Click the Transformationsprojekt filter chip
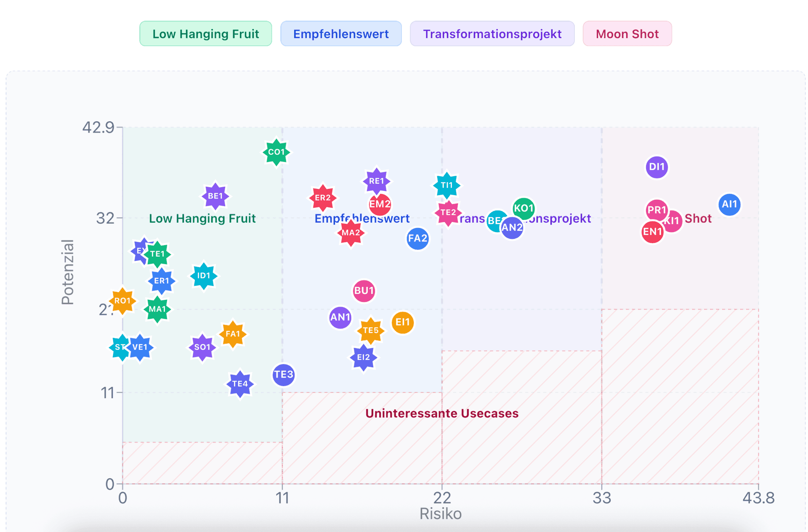This screenshot has height=532, width=808. click(492, 34)
